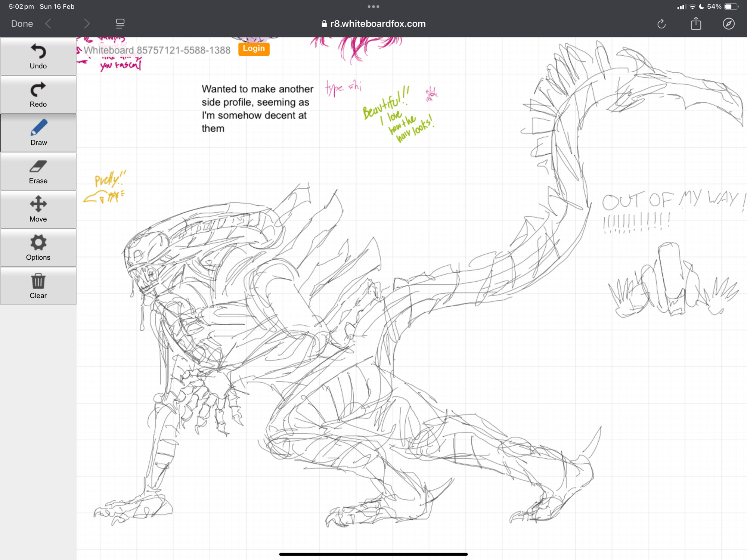Open in Safari with the compass icon
Image resolution: width=747 pixels, height=560 pixels.
point(729,24)
